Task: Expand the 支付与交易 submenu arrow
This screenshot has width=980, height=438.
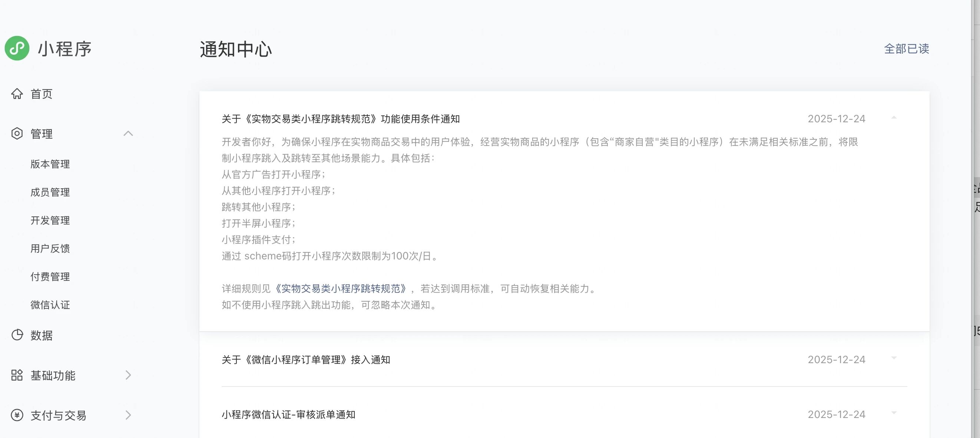Action: click(x=128, y=415)
